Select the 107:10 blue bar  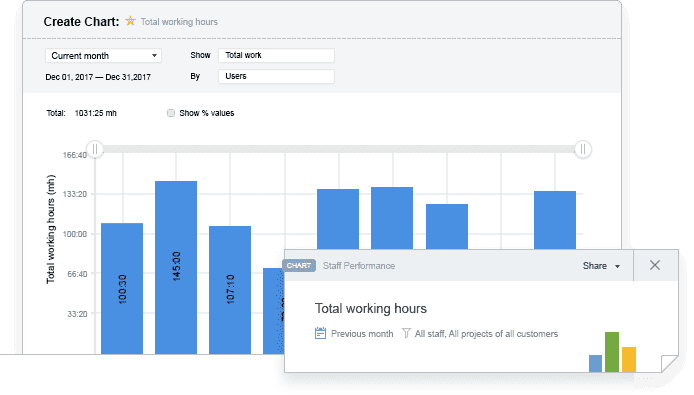[230, 290]
